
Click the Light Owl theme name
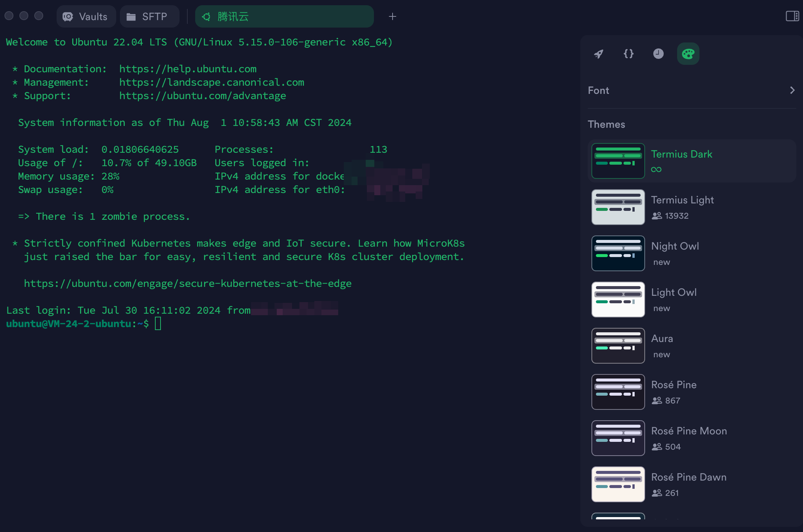(674, 292)
